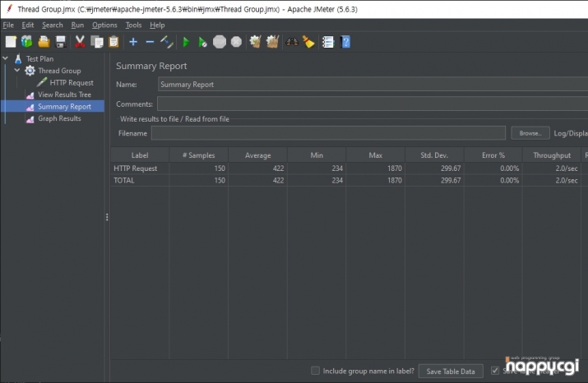The height and width of the screenshot is (383, 588).
Task: Click the Browse... button
Action: [x=530, y=133]
